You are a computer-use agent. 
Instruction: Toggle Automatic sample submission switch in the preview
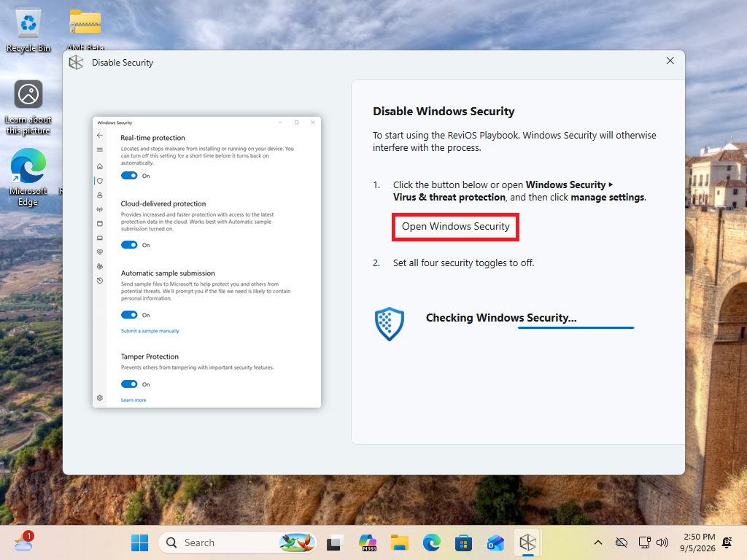pos(129,315)
